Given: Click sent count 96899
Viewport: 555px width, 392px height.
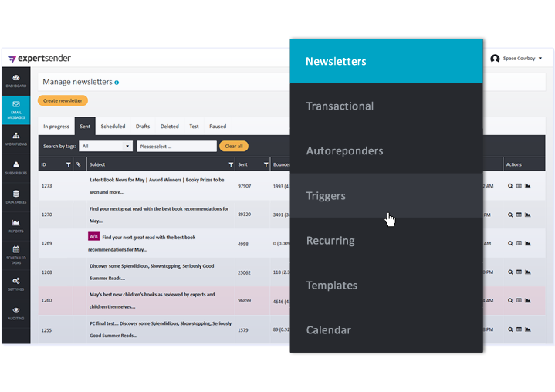Looking at the screenshot, I should point(244,300).
